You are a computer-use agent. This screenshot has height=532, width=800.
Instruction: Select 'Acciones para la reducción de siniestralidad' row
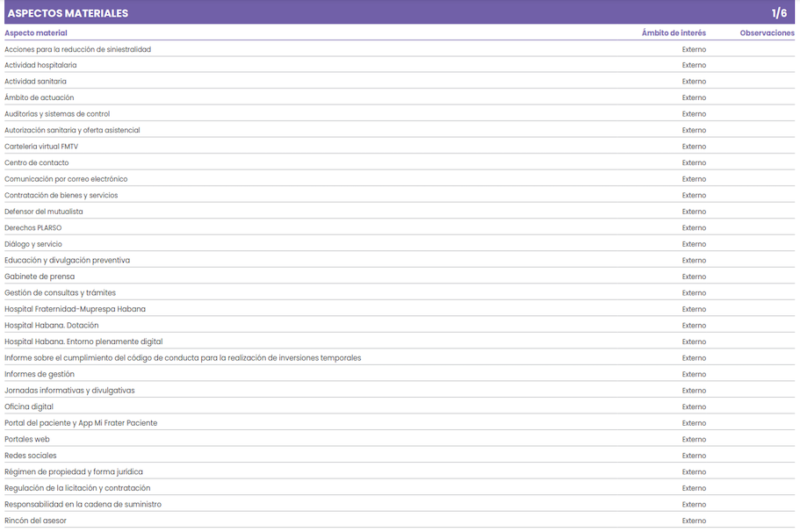click(x=400, y=49)
